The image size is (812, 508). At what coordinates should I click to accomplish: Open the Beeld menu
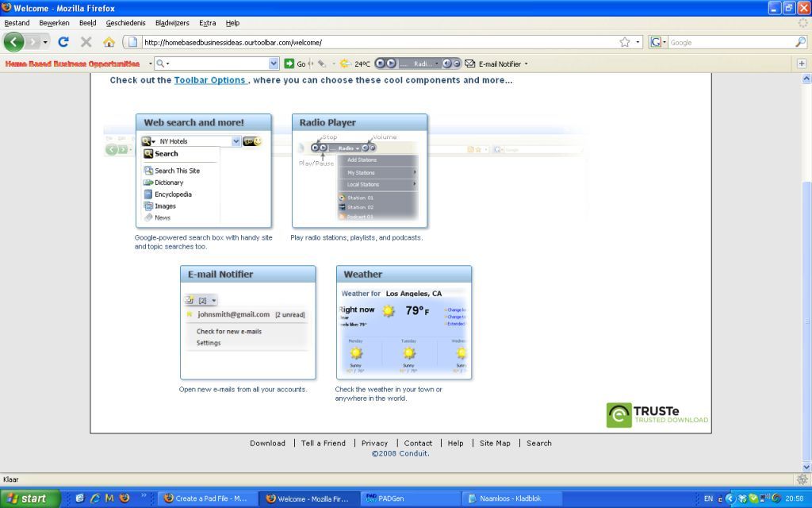point(88,23)
